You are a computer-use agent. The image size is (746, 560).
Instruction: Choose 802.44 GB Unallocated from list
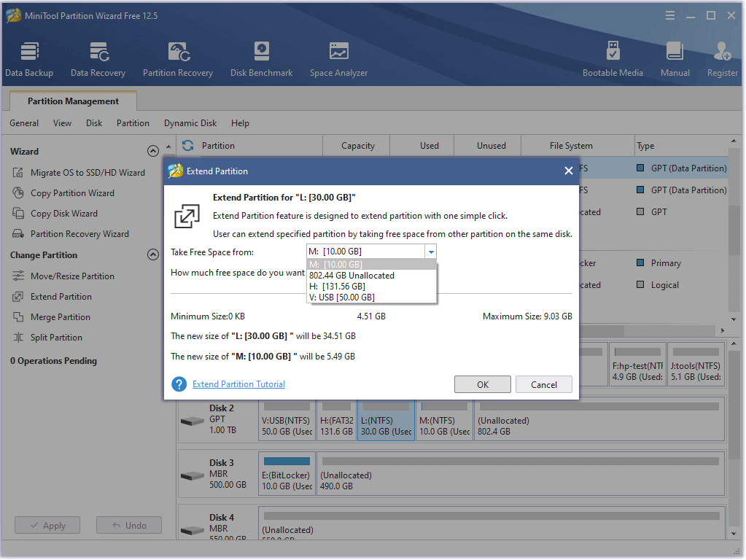(x=351, y=276)
